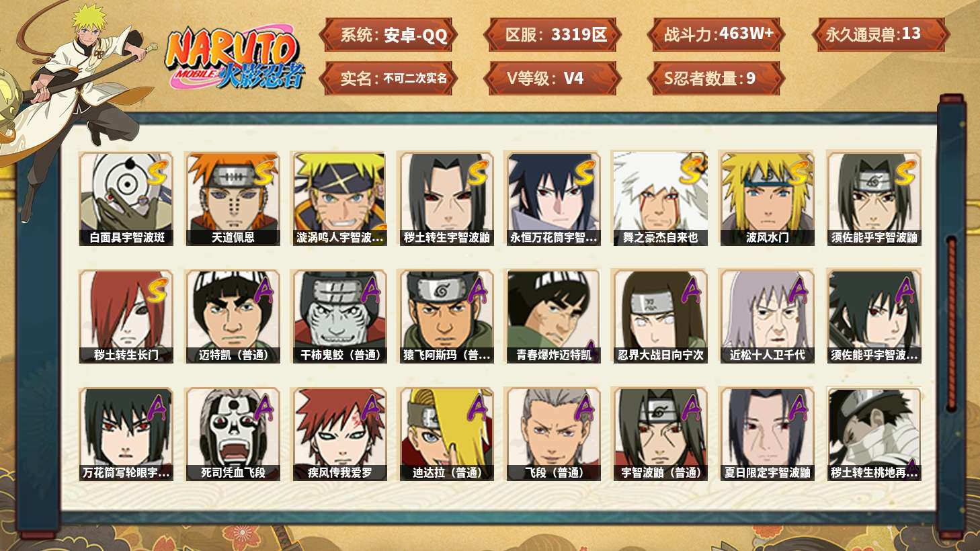Click the S忍者数量: 9 badge

[717, 79]
